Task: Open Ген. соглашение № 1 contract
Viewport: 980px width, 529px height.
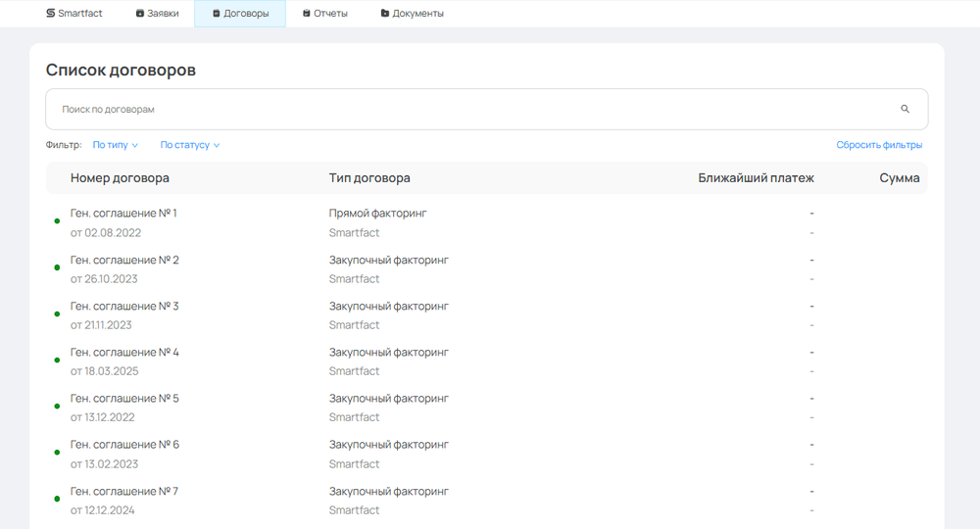Action: [123, 214]
